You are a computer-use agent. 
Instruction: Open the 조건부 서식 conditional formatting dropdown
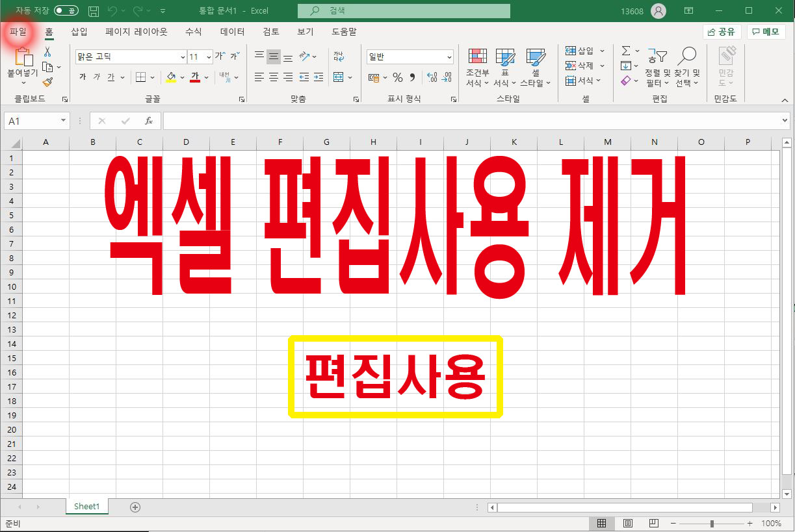click(x=478, y=68)
